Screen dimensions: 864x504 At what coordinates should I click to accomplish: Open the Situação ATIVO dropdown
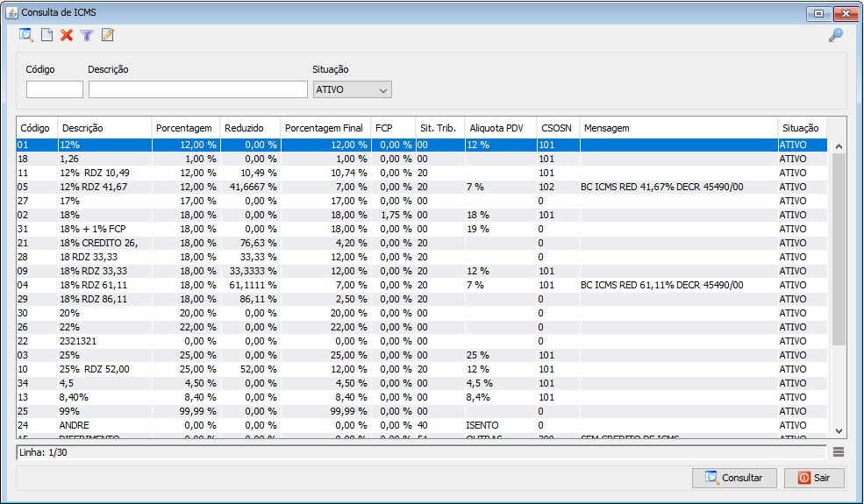352,89
